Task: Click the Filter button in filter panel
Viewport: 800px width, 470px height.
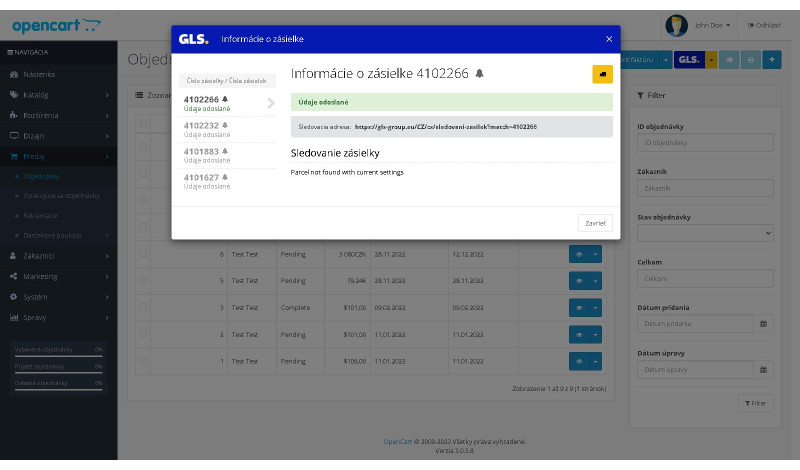Action: [x=756, y=403]
